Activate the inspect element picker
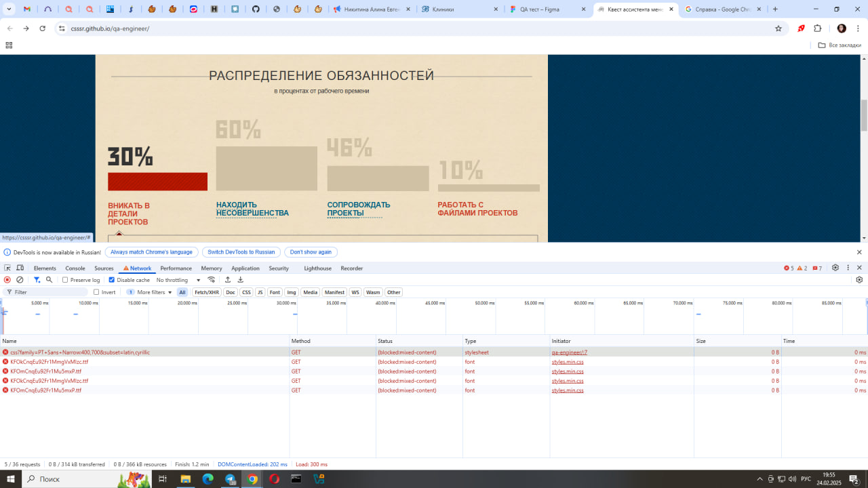Image resolution: width=868 pixels, height=488 pixels. pyautogui.click(x=7, y=268)
